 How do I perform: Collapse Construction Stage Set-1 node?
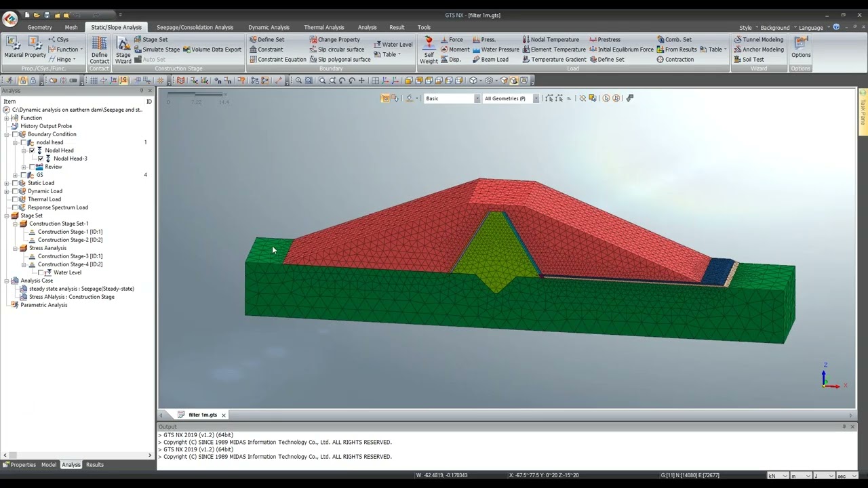15,224
